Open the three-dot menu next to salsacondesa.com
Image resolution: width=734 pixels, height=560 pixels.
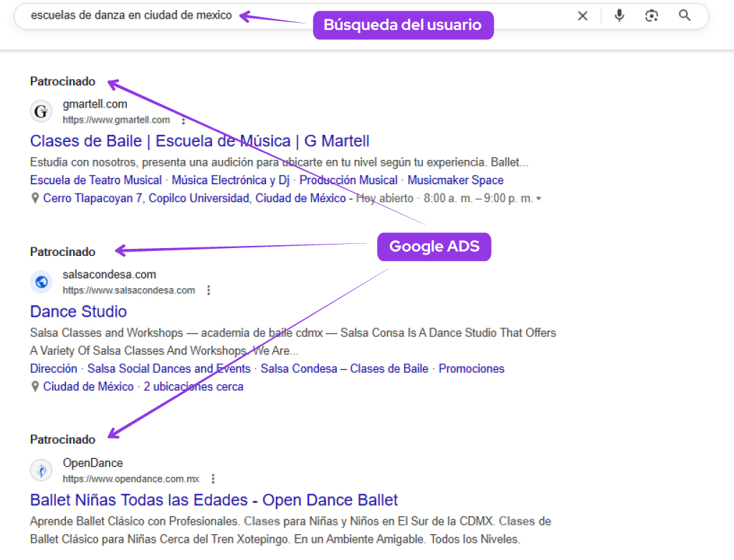pyautogui.click(x=209, y=291)
